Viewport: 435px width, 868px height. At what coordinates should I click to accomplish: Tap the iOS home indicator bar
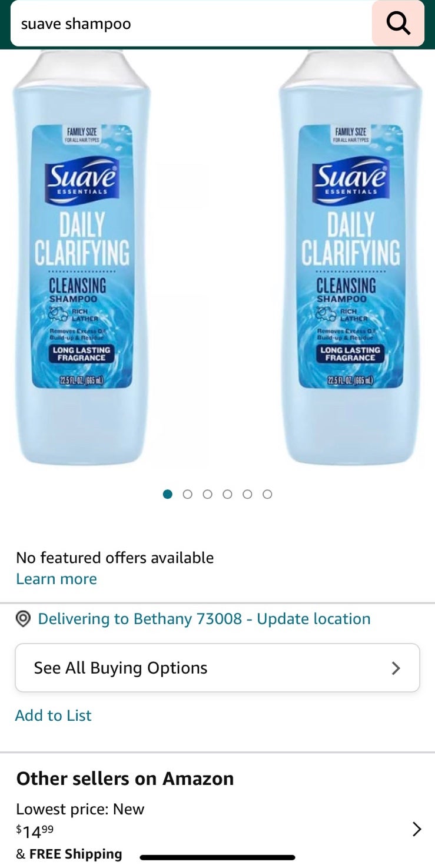tap(217, 857)
